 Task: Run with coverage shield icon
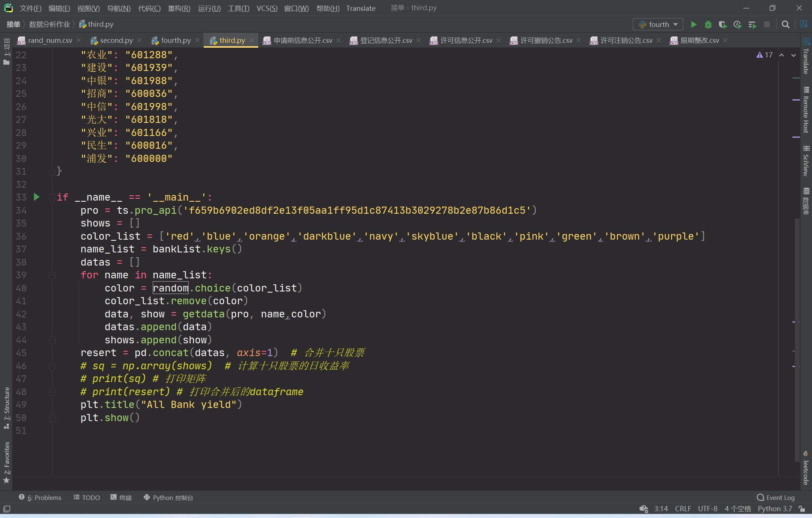coord(723,24)
